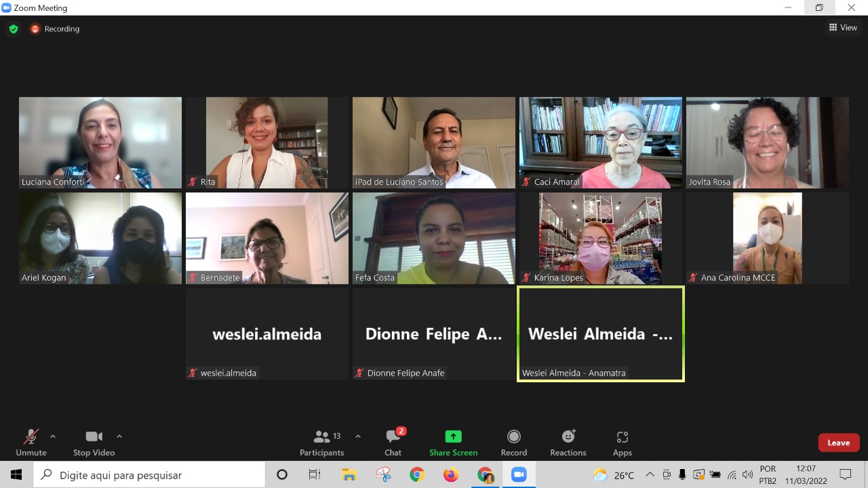Open the Reactions menu
This screenshot has height=488, width=868.
click(x=568, y=443)
